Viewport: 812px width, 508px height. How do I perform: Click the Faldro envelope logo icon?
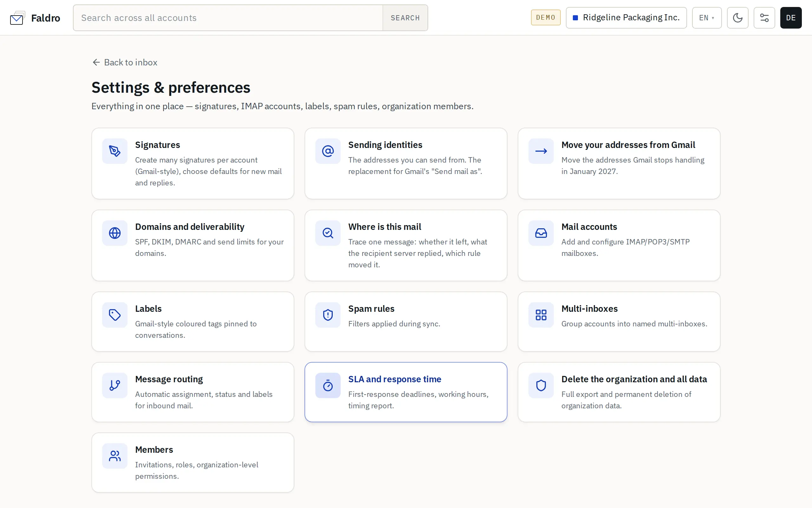17,18
